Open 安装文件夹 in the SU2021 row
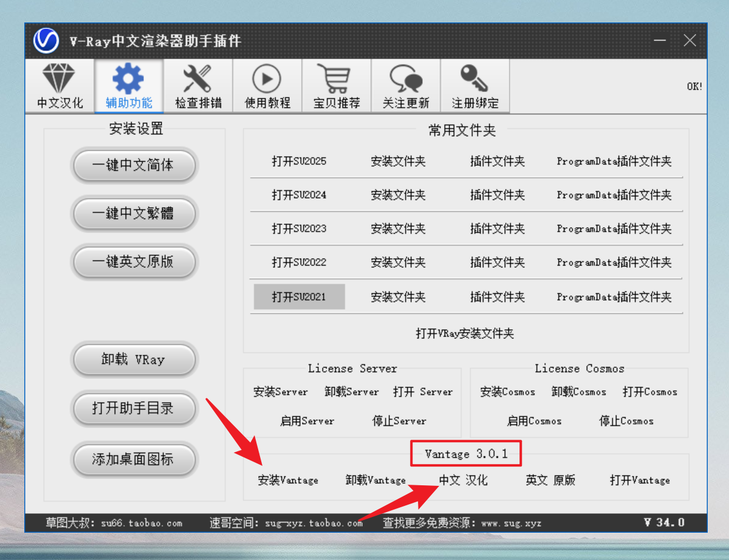Screen dimensions: 729x560 (399, 297)
